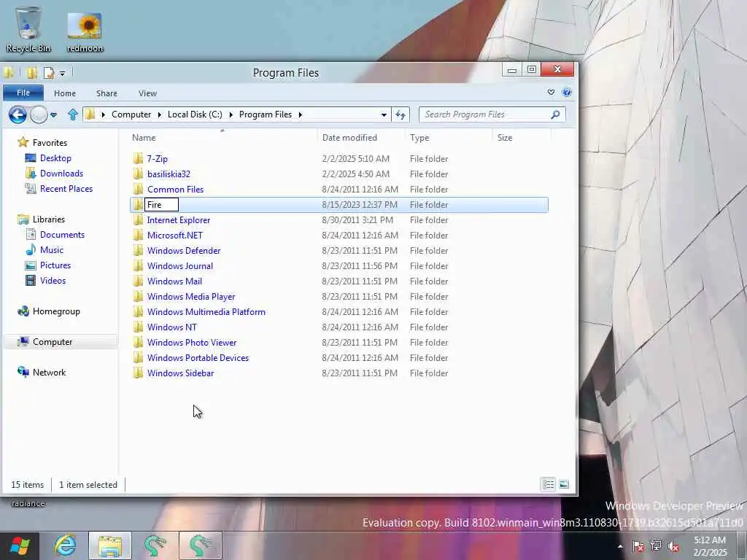Image resolution: width=747 pixels, height=560 pixels.
Task: Refresh the Program Files folder view
Action: click(x=400, y=114)
